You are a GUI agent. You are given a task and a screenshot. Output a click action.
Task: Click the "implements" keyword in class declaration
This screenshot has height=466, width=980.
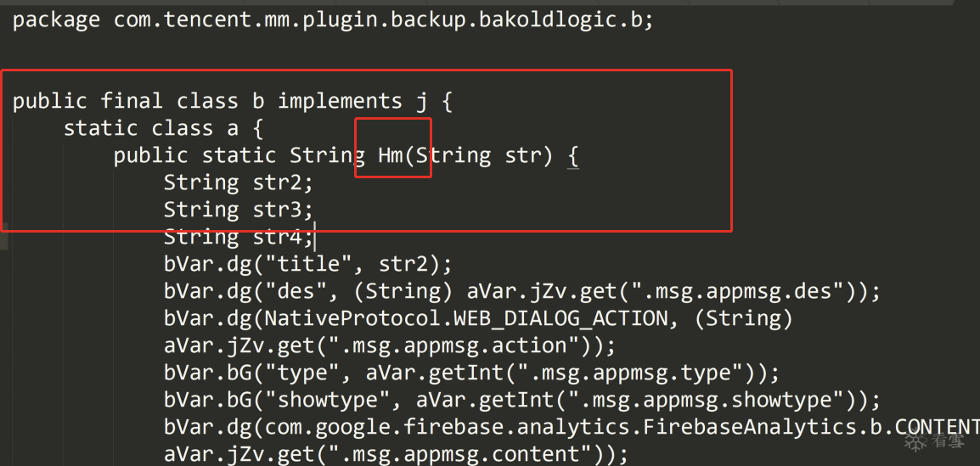pyautogui.click(x=340, y=101)
